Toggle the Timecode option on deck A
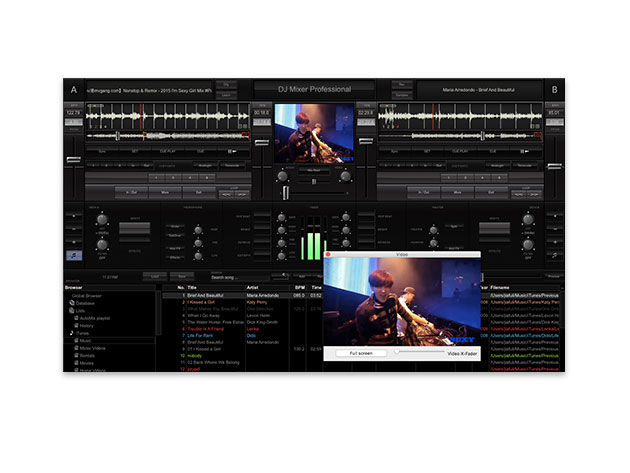Image resolution: width=630 pixels, height=473 pixels. [x=232, y=166]
